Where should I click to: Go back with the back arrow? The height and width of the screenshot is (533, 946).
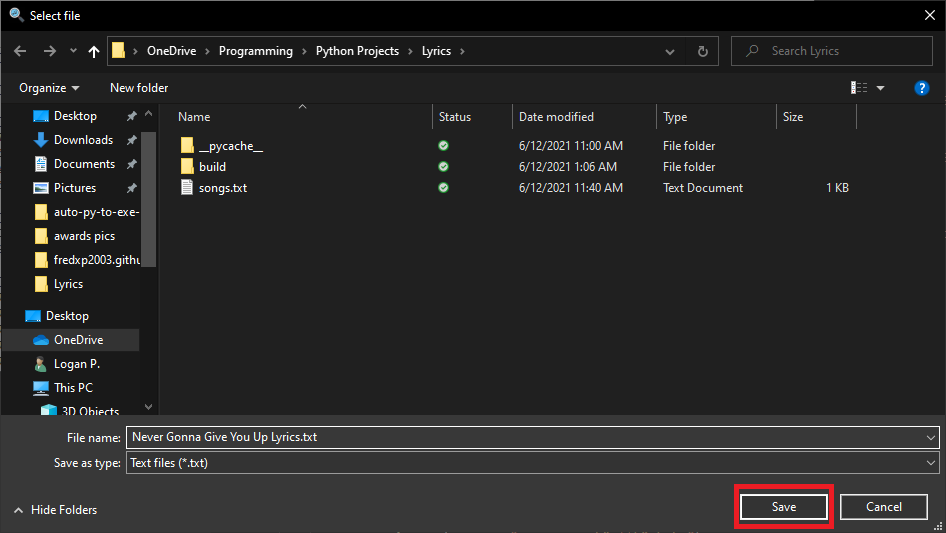20,51
